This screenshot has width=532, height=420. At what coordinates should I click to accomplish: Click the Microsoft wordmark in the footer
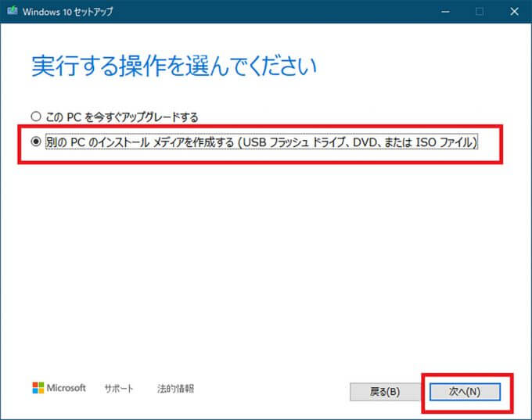(x=66, y=387)
